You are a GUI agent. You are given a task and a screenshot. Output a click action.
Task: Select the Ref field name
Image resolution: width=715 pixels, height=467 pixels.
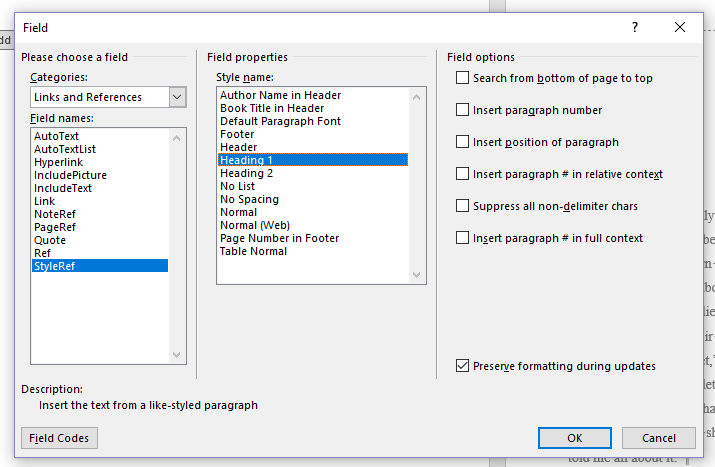(x=100, y=253)
